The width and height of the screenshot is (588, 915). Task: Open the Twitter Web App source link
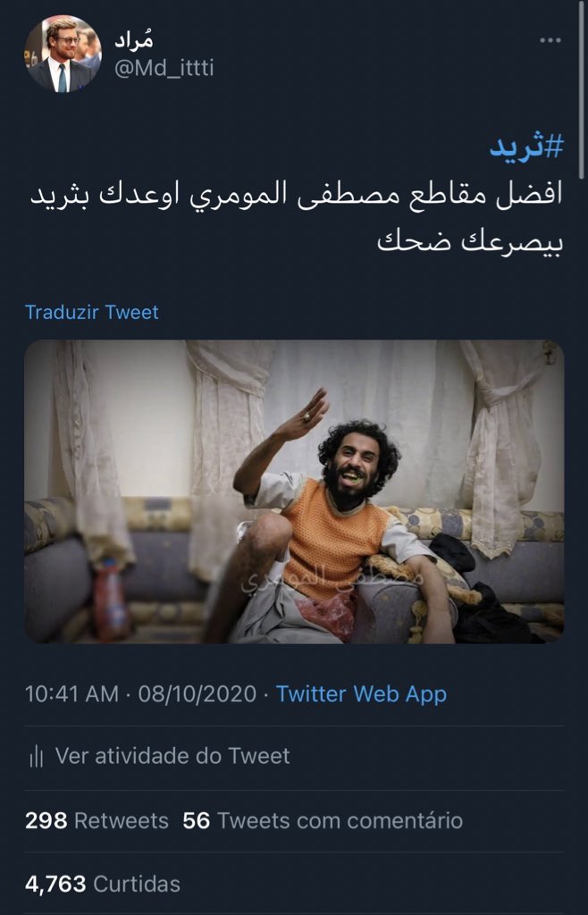click(361, 693)
